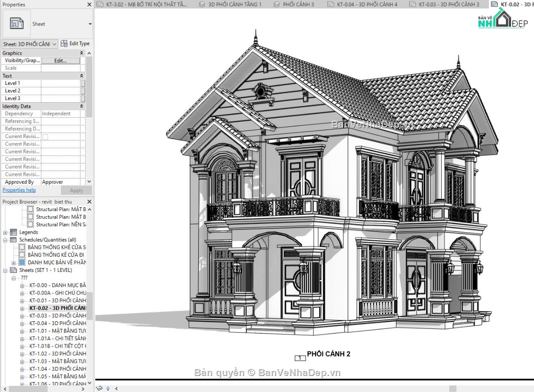Select sheet 'KT-1.01A - CHI TIẾT SẢNH'

[57, 338]
